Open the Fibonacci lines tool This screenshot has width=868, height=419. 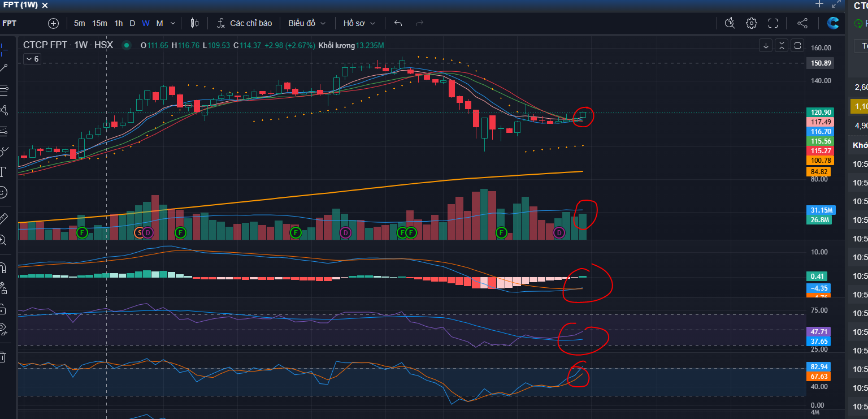[x=3, y=89]
